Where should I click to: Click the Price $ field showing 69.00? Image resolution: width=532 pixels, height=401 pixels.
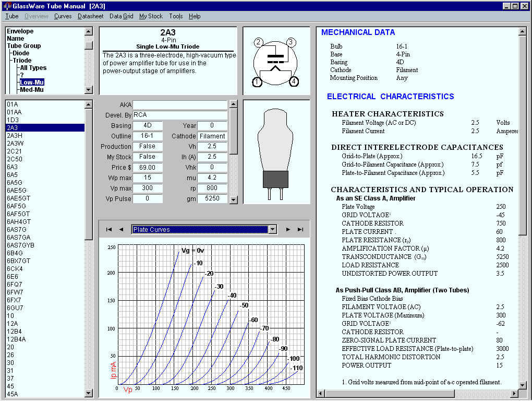click(x=148, y=168)
